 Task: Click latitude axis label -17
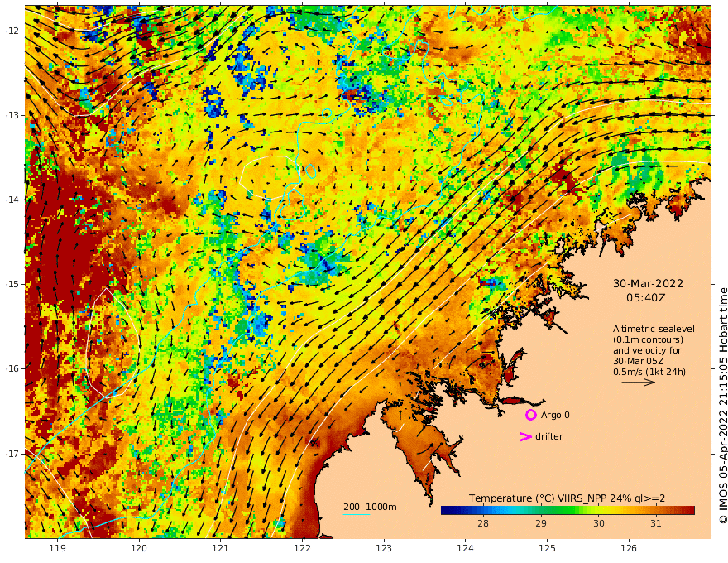[x=12, y=454]
